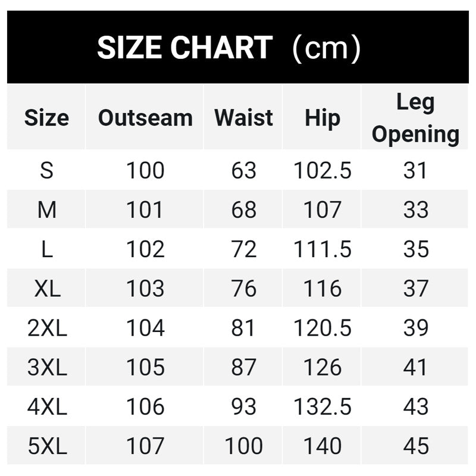Select the outseam value 107 for 5XL
Viewport: 476px width, 476px height.
pyautogui.click(x=145, y=446)
